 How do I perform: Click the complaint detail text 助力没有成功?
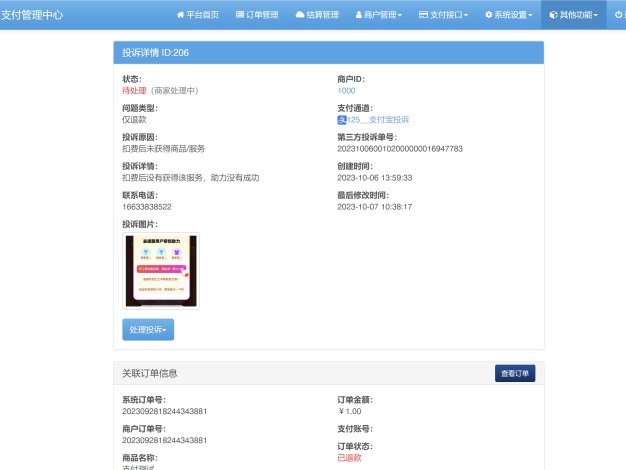[235, 178]
